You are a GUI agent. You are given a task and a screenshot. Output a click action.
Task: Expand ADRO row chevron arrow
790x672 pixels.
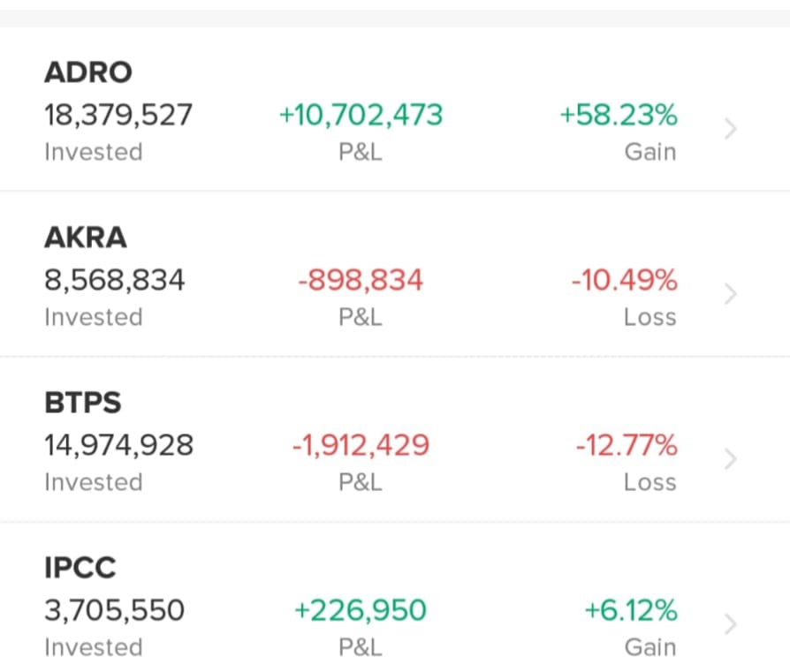[x=730, y=130]
